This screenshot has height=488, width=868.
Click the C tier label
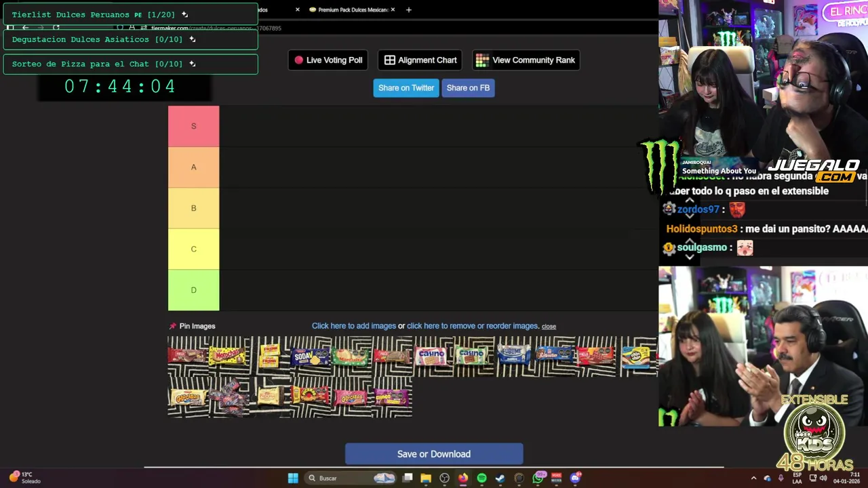(x=193, y=249)
